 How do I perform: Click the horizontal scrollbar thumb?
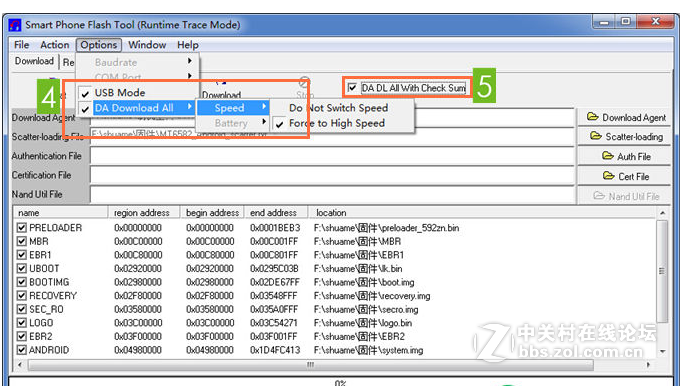coord(311,365)
